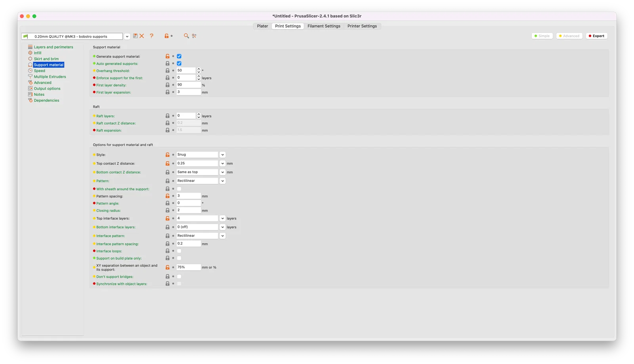This screenshot has width=634, height=364.
Task: Switch to Advanced mode
Action: [x=569, y=36]
